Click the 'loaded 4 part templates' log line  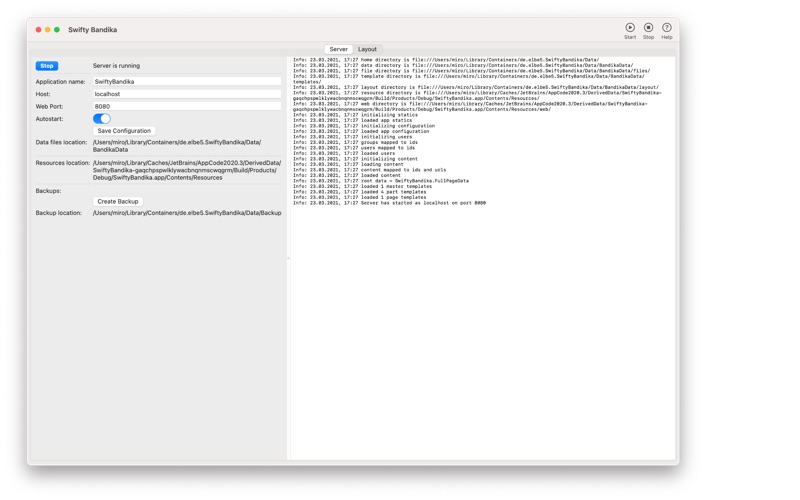[359, 192]
